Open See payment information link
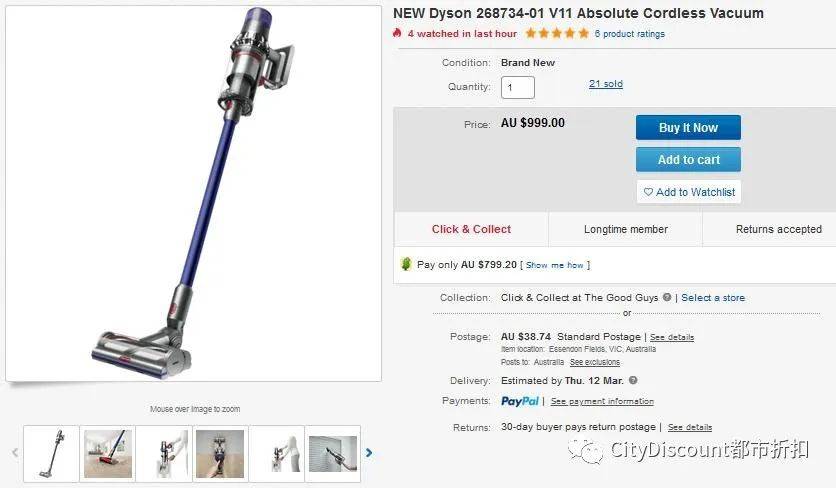This screenshot has height=488, width=836. click(x=602, y=401)
